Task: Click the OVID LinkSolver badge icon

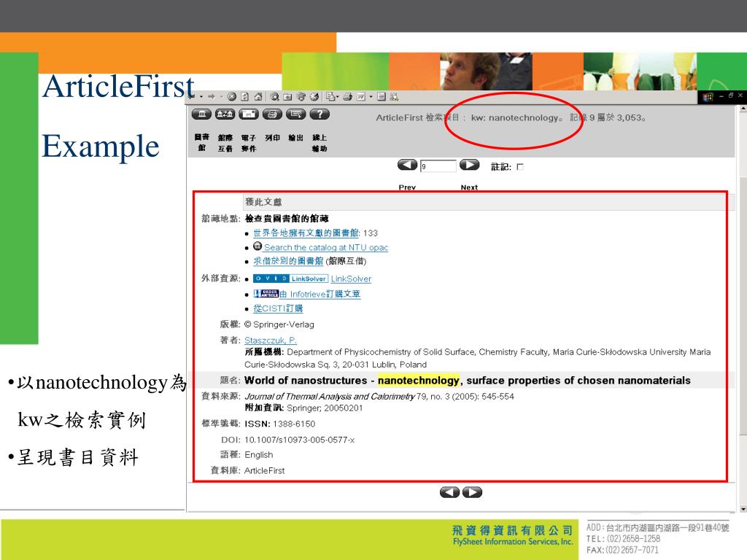Action: [x=290, y=279]
